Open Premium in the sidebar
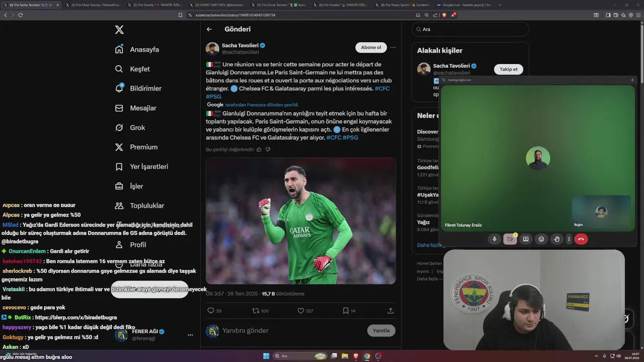 point(136,147)
